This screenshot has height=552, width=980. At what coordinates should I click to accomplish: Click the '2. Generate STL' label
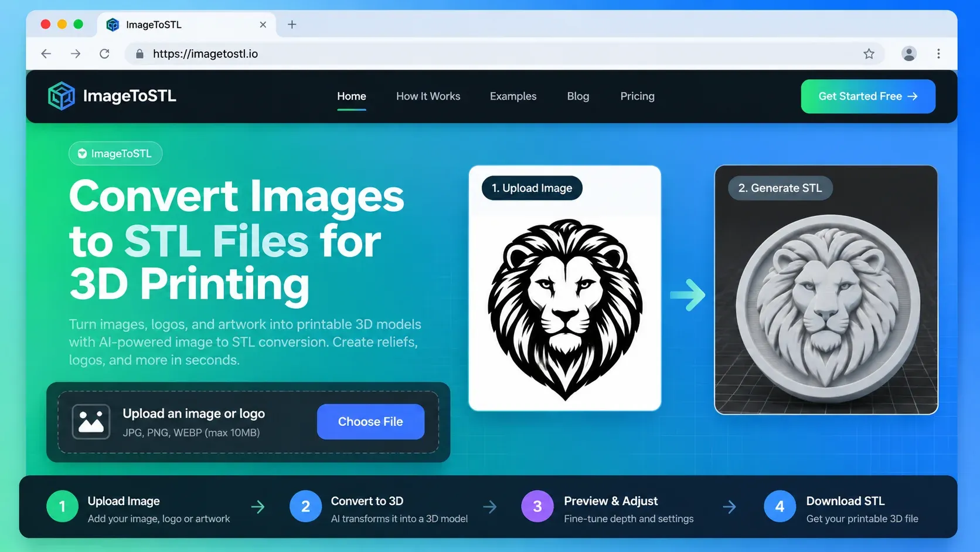[780, 188]
